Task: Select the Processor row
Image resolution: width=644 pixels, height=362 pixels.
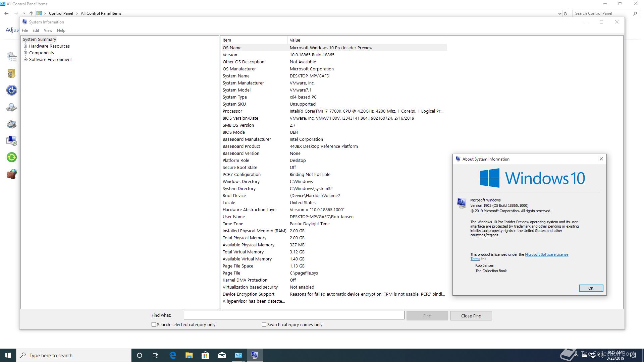Action: (x=334, y=111)
